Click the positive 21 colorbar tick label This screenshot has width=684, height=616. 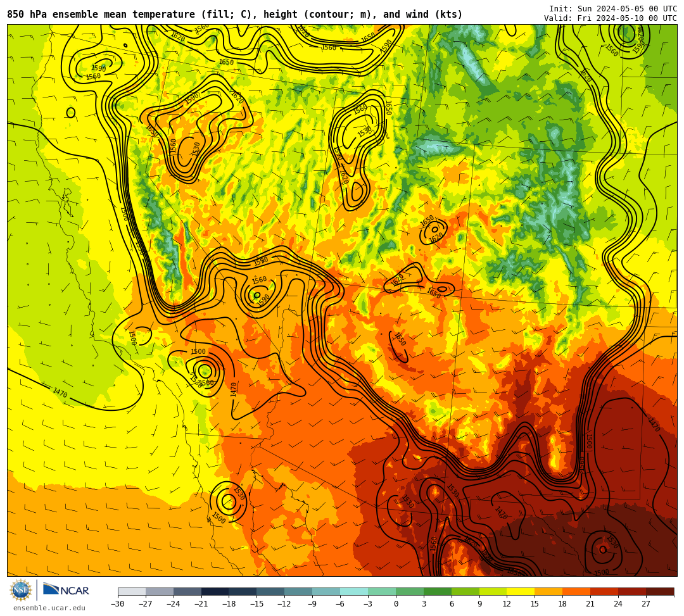point(590,604)
